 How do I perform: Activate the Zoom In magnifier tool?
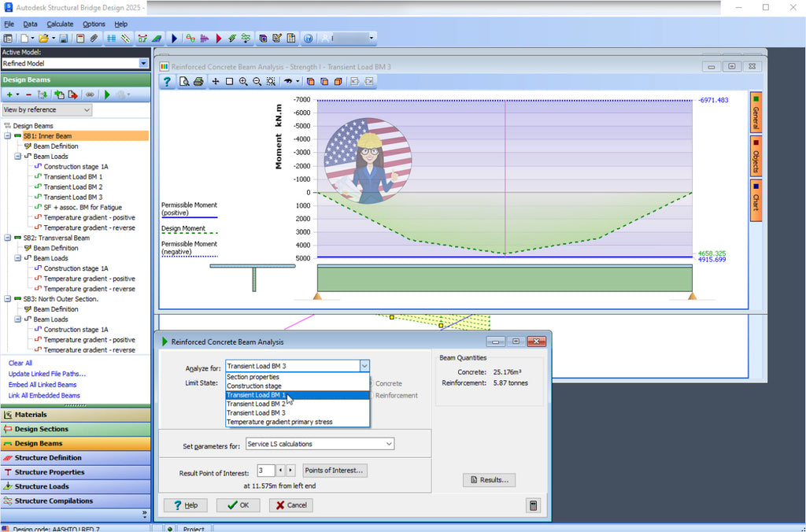[x=244, y=81]
